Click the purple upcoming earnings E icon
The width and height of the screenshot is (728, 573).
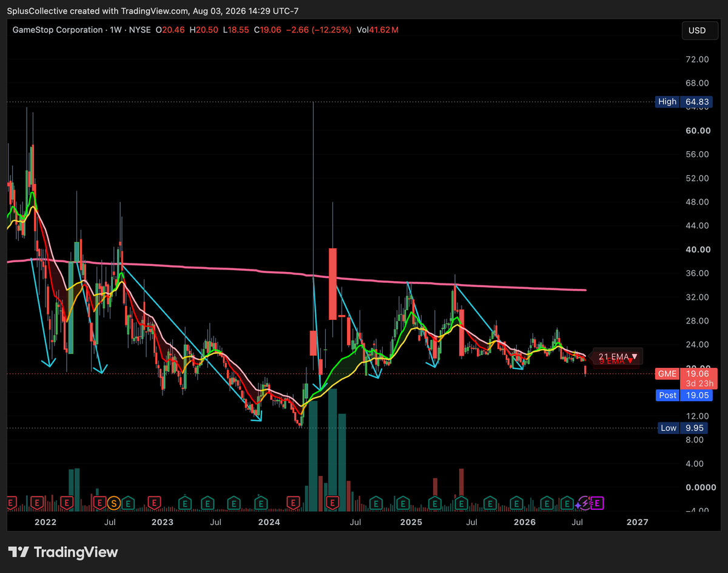tap(598, 503)
